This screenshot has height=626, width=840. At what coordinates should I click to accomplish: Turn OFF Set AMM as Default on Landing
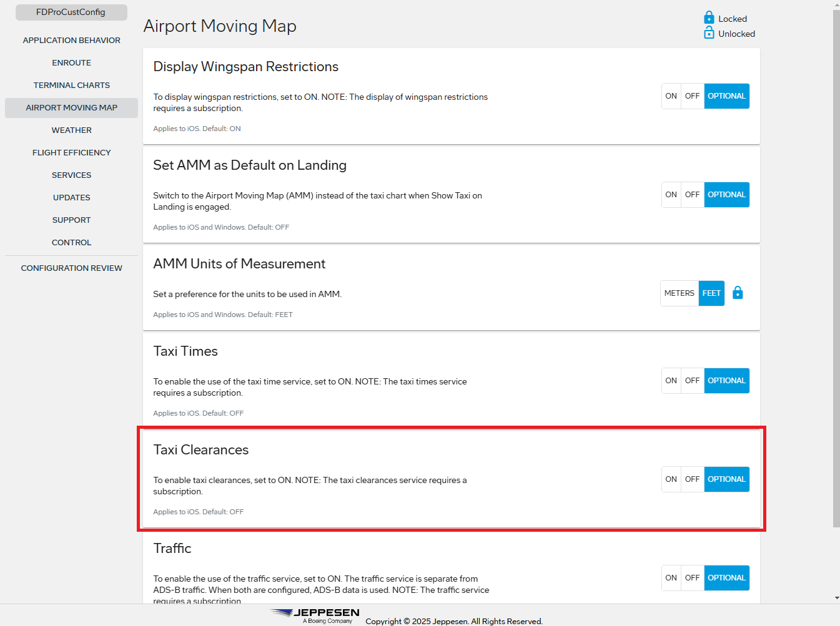coord(692,195)
